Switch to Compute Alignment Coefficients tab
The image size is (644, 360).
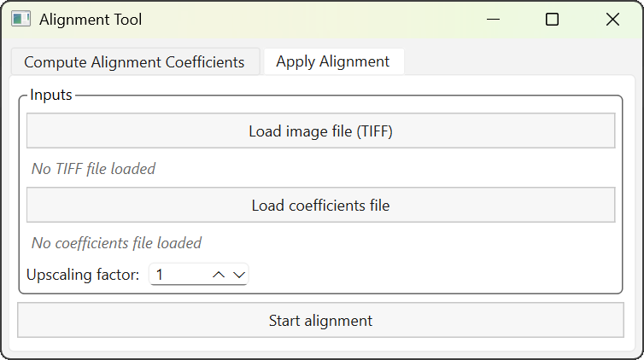[x=134, y=62]
